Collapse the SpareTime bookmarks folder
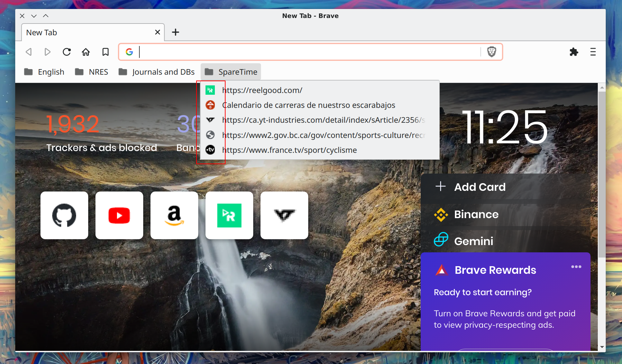 point(231,72)
